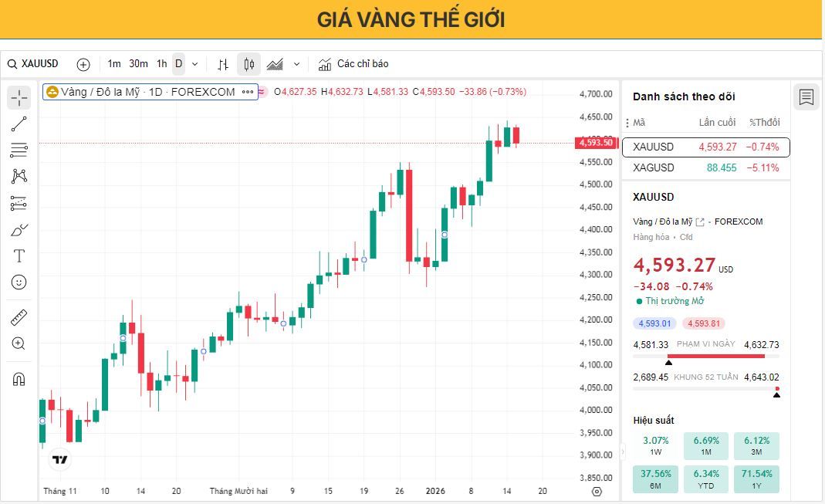Activate the ruler measure tool
This screenshot has width=825, height=504.
(19, 317)
